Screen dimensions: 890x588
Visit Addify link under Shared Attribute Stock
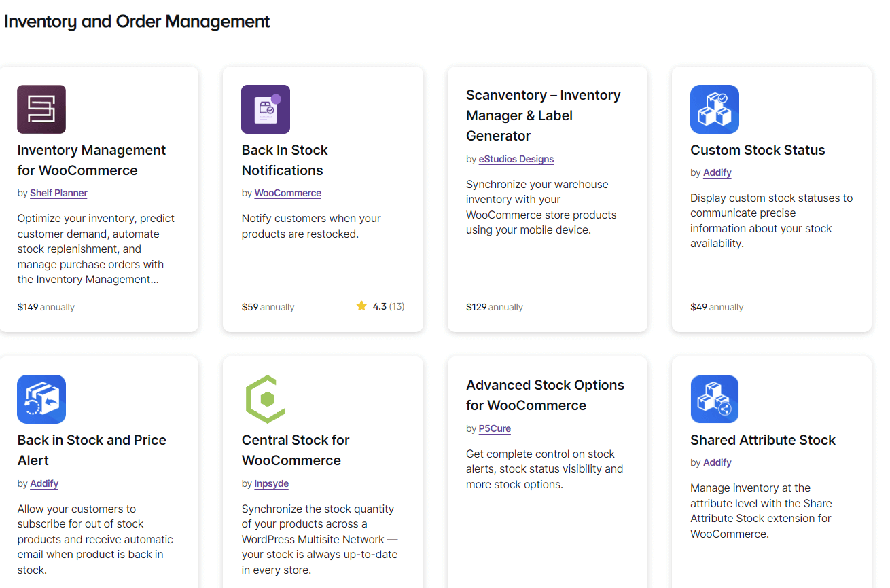(717, 462)
